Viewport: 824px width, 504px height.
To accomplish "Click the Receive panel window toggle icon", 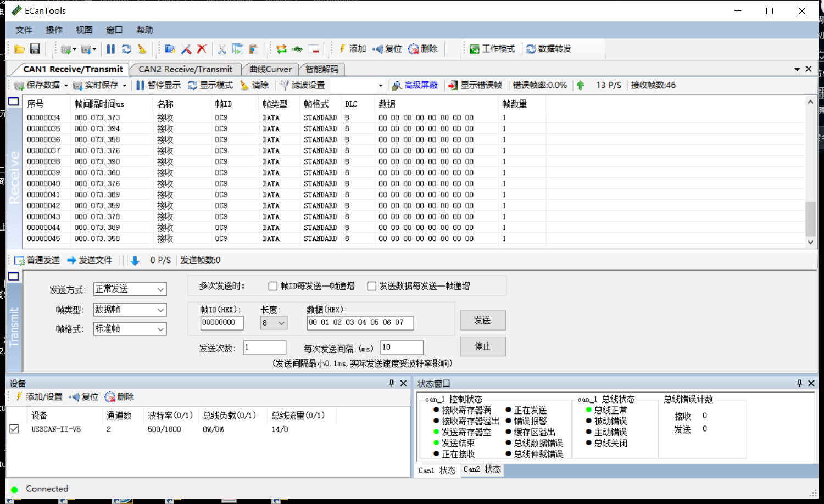I will point(14,102).
